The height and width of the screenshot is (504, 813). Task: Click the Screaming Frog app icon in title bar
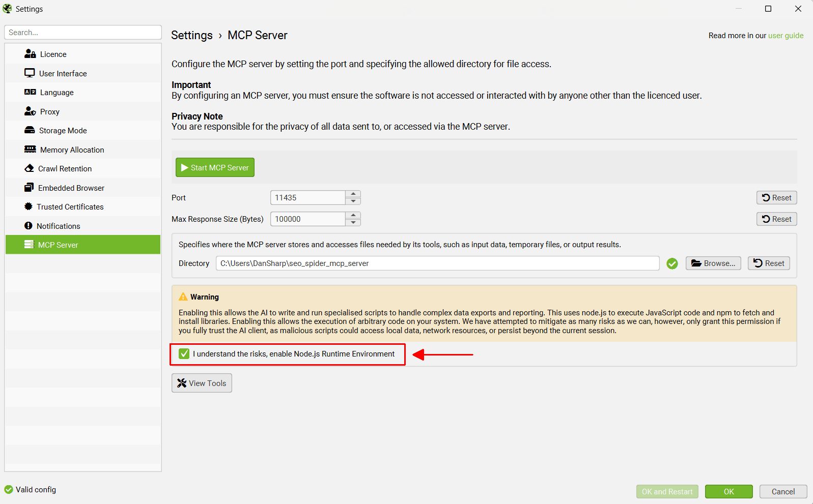point(7,9)
